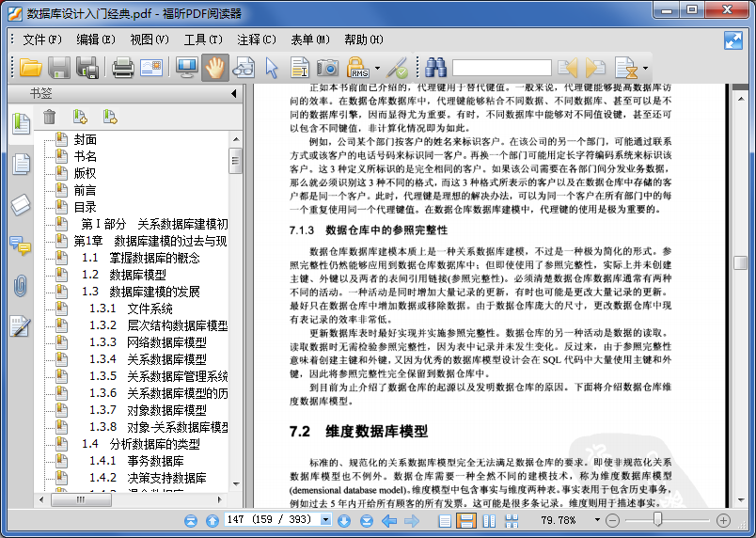The image size is (756, 538).
Task: Click the RMS padlock icon
Action: [357, 68]
